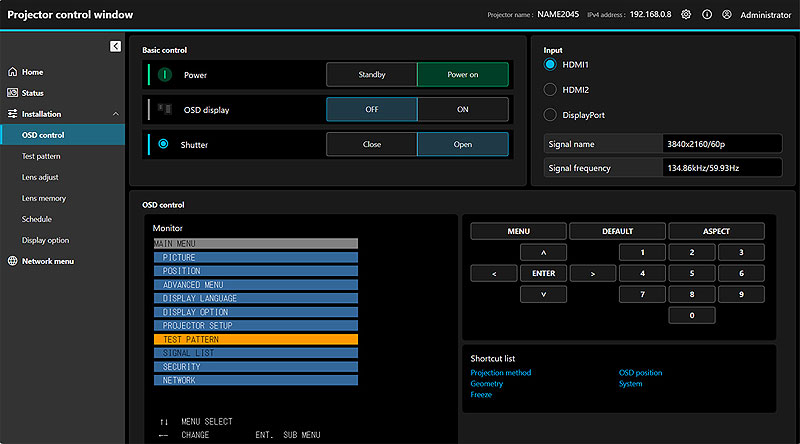Click the ENTER remote button
This screenshot has width=800, height=444.
pos(543,274)
